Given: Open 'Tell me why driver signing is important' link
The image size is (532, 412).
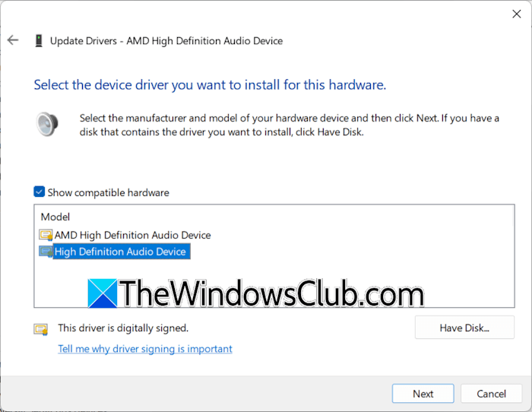Looking at the screenshot, I should tap(145, 349).
